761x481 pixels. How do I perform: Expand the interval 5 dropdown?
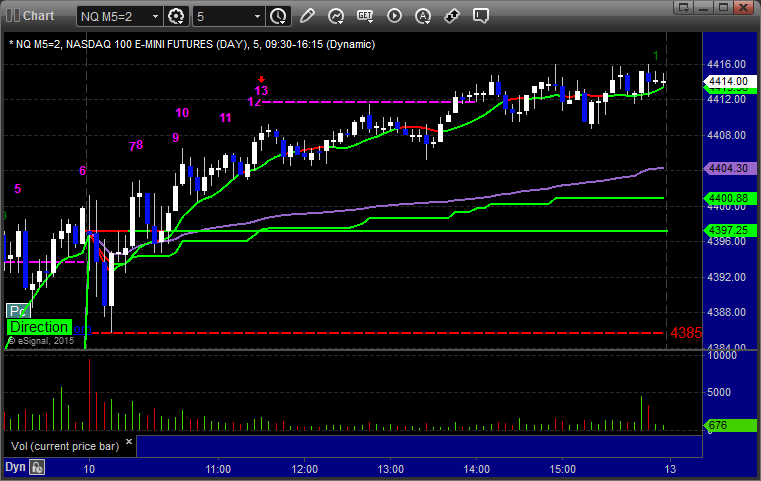click(258, 17)
